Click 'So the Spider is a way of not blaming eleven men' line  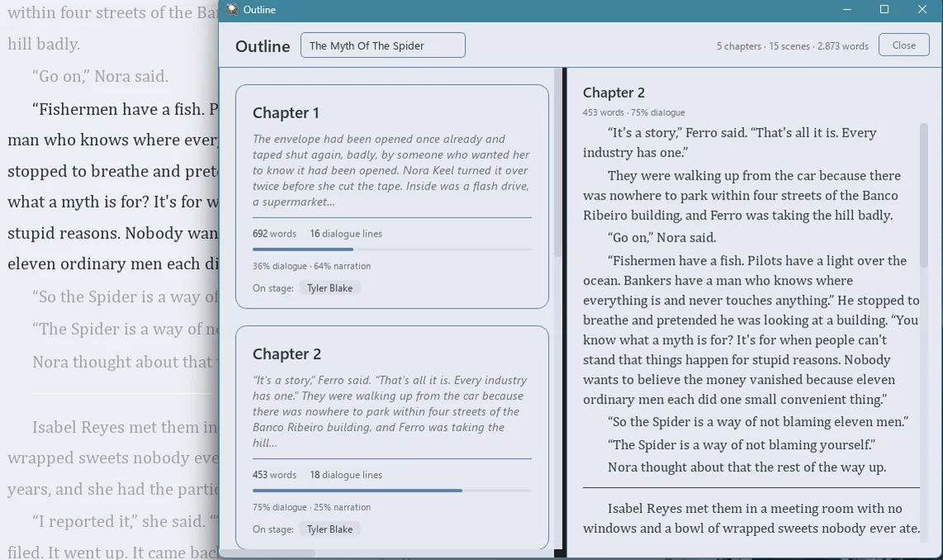[758, 422]
